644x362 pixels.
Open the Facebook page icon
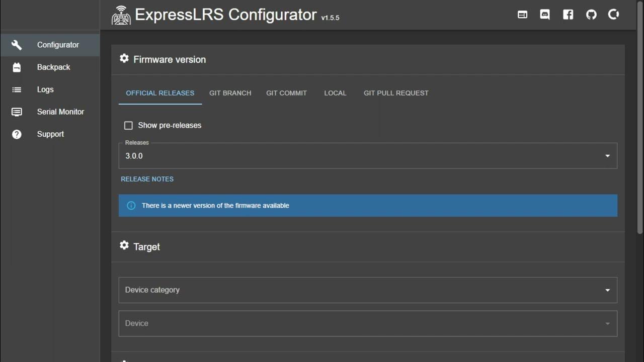[x=568, y=15]
